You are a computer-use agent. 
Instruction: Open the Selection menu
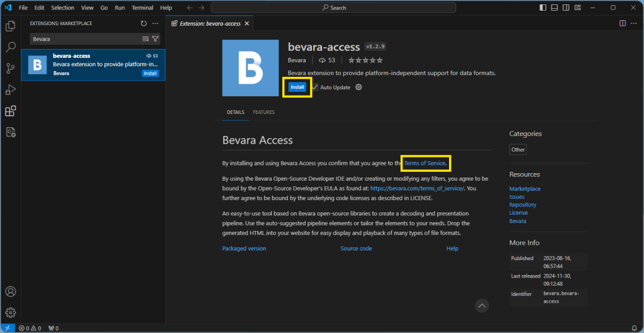tap(62, 8)
